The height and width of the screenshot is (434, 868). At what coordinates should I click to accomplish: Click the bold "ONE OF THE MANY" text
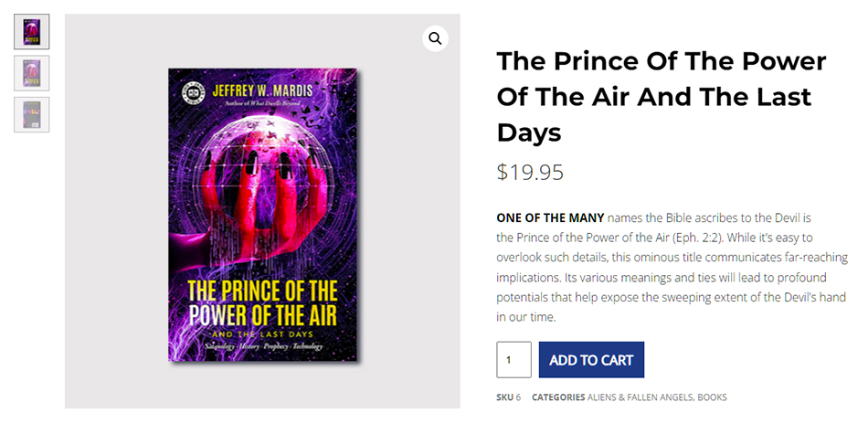click(x=550, y=217)
